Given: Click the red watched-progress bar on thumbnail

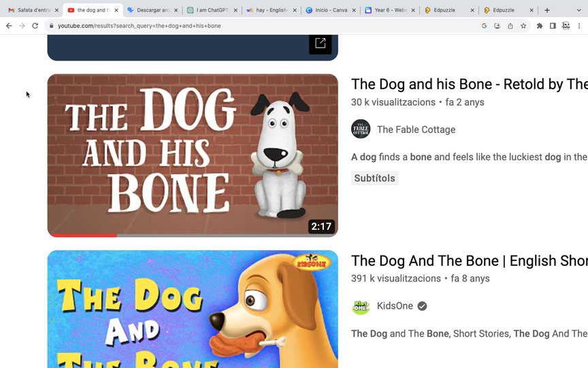Looking at the screenshot, I should tap(82, 235).
